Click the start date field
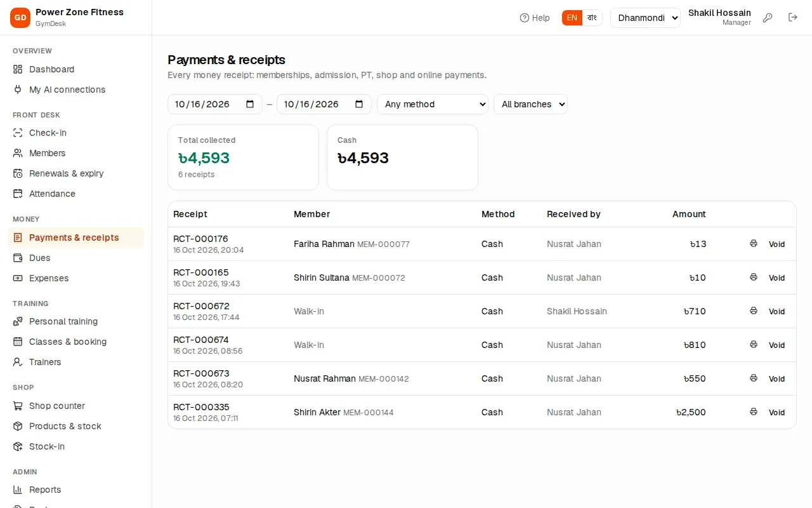812x508 pixels. point(215,104)
